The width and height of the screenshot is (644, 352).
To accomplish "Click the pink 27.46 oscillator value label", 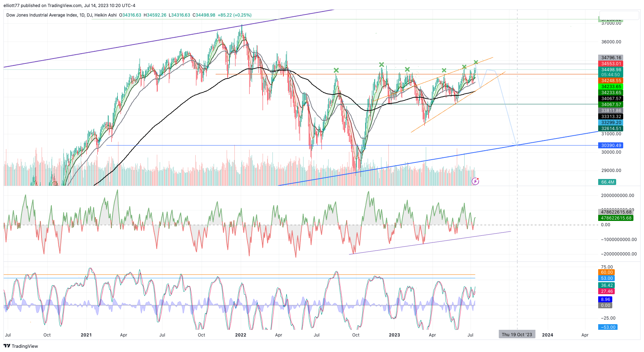I will click(x=607, y=291).
